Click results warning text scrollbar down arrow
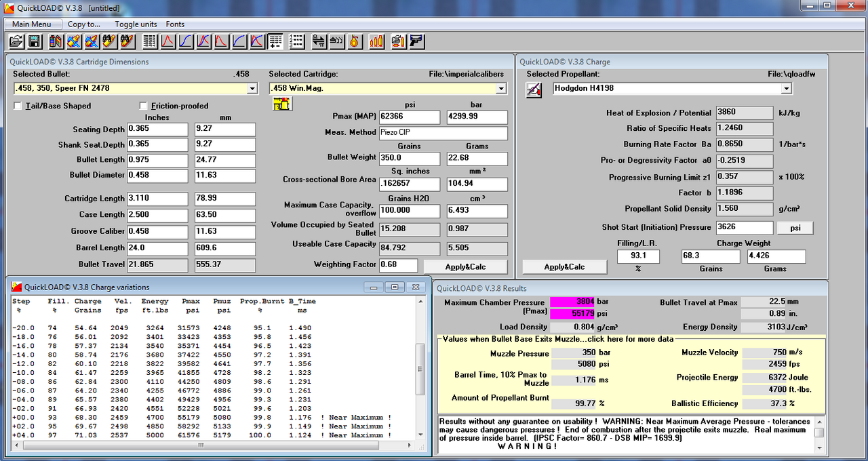868x461 pixels. pyautogui.click(x=819, y=448)
